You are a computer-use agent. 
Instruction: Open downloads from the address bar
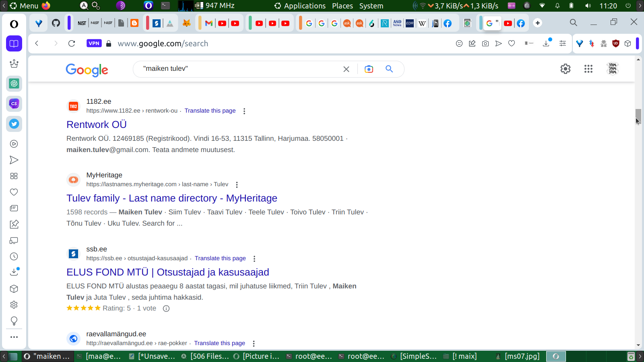[x=547, y=43]
